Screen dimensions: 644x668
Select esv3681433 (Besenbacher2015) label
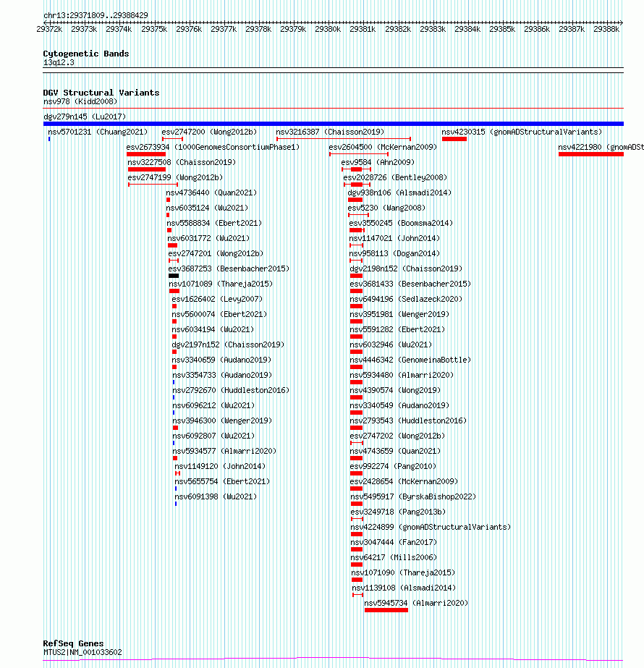click(410, 284)
